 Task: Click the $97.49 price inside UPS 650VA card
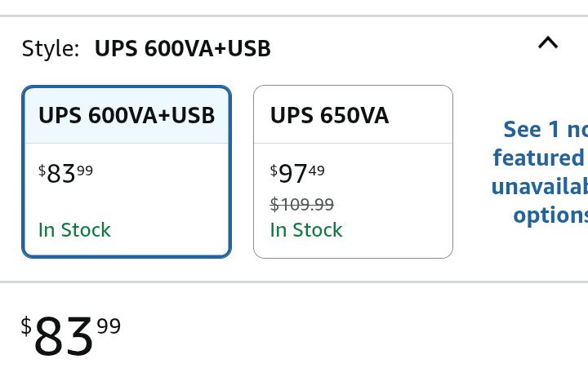click(297, 173)
